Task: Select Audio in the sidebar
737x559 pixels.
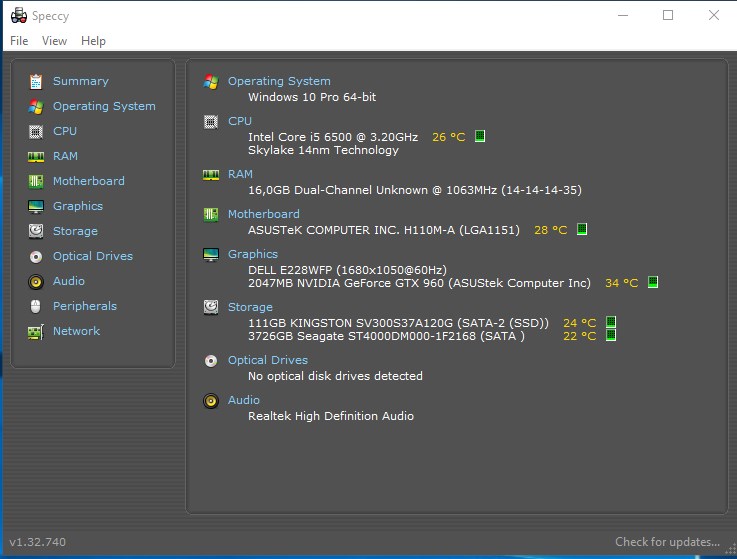Action: [x=69, y=281]
